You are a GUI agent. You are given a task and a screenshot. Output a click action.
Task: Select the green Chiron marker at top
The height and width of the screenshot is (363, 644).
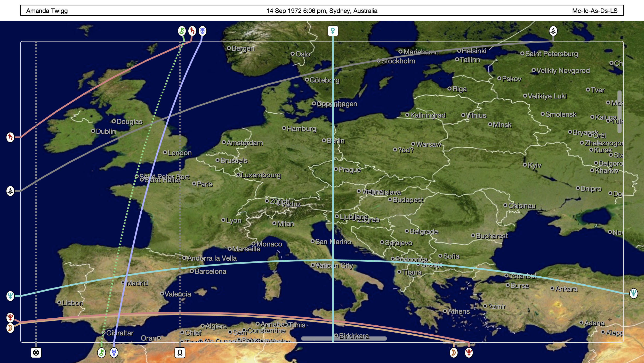tap(182, 31)
